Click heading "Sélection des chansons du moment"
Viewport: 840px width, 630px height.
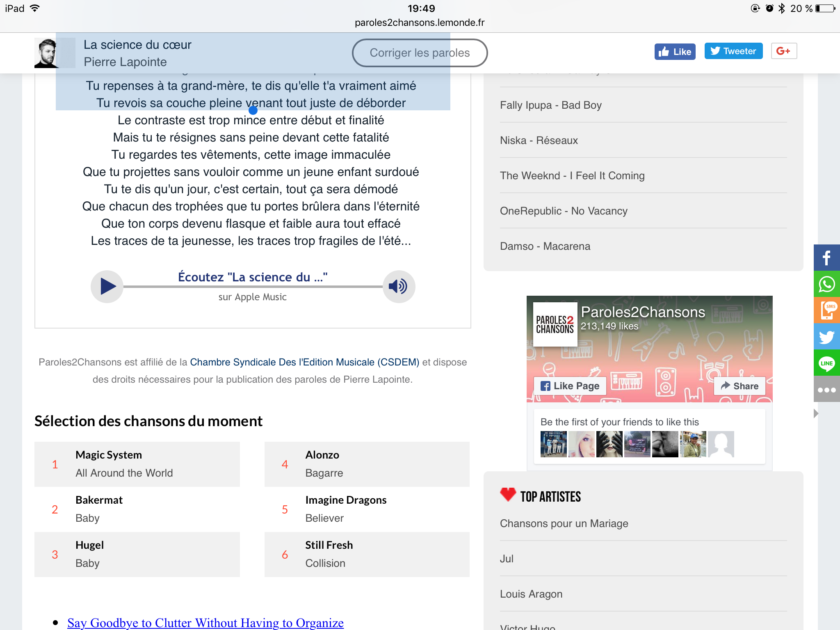(148, 421)
